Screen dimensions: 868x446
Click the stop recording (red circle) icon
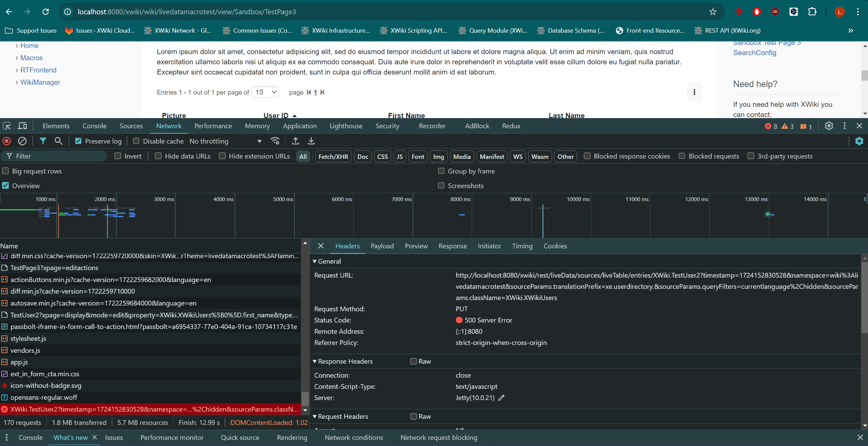[x=7, y=141]
